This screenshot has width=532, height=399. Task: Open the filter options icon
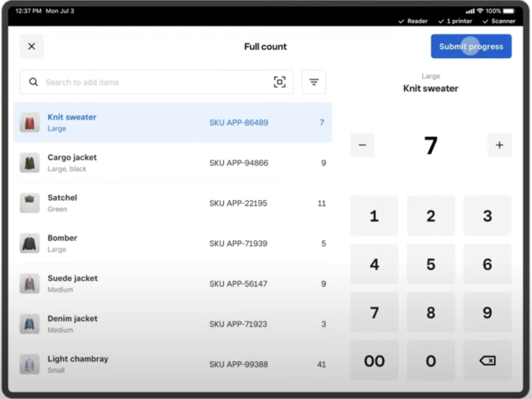click(x=314, y=82)
